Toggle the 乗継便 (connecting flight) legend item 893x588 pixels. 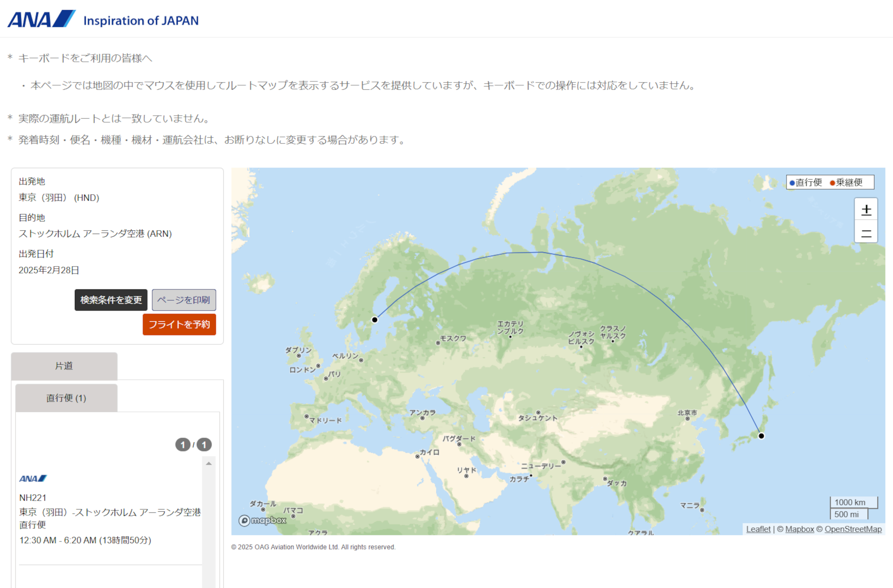(x=847, y=182)
